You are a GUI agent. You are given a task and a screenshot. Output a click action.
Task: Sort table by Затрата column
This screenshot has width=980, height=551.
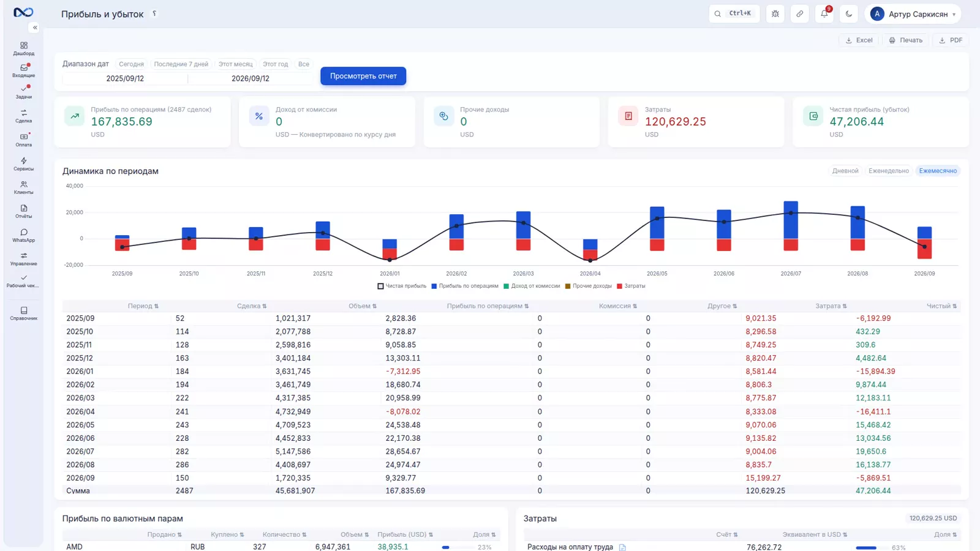(x=831, y=306)
